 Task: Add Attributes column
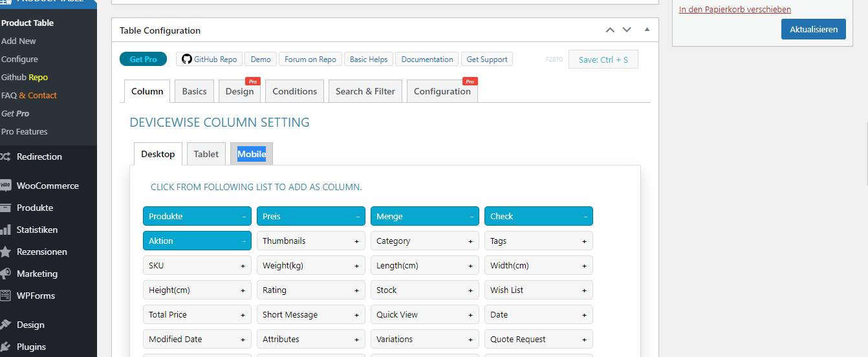click(x=311, y=340)
